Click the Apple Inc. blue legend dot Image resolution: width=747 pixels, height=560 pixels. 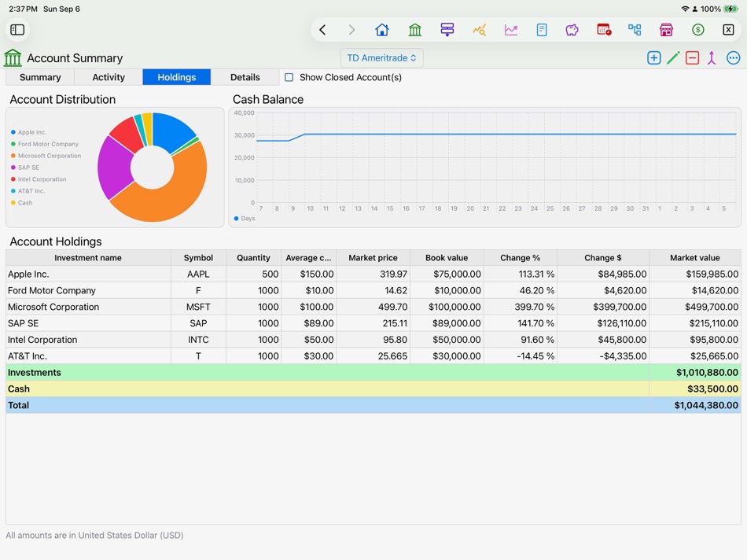point(13,132)
